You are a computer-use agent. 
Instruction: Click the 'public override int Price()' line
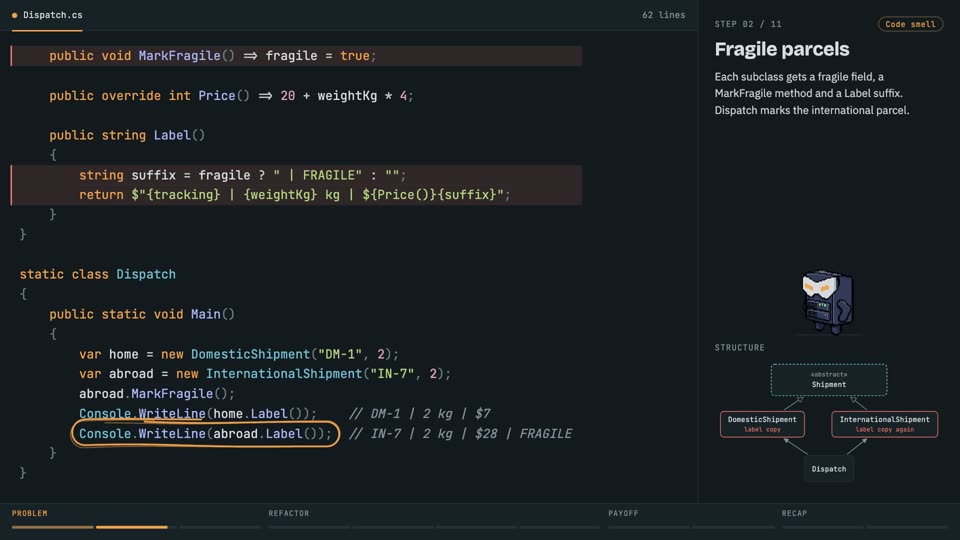[231, 96]
